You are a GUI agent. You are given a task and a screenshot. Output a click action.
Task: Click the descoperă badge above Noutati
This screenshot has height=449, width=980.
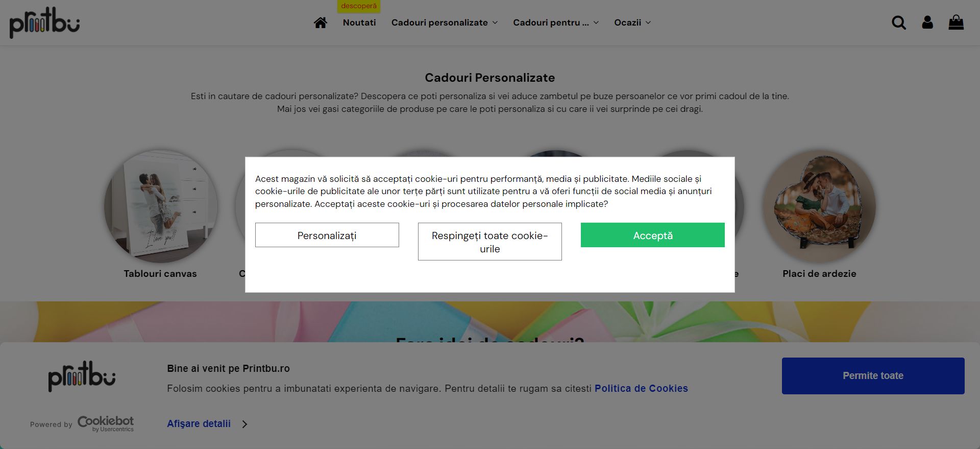(359, 6)
